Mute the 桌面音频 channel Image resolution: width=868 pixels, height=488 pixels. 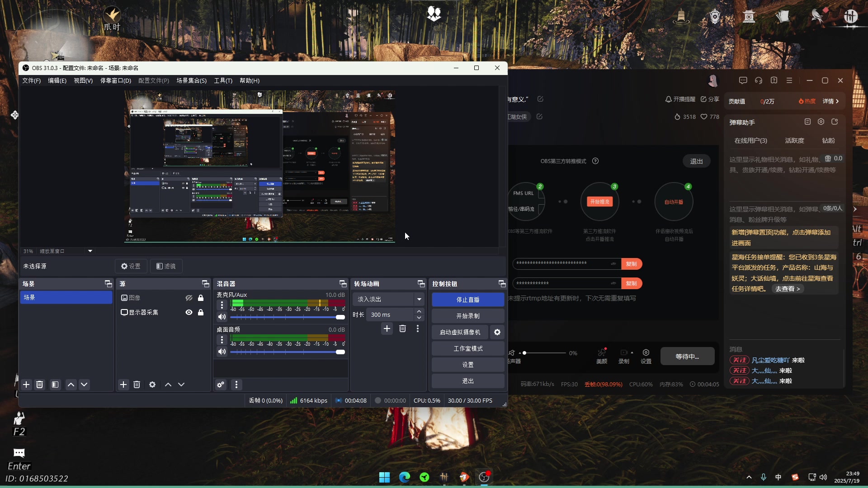tap(222, 352)
